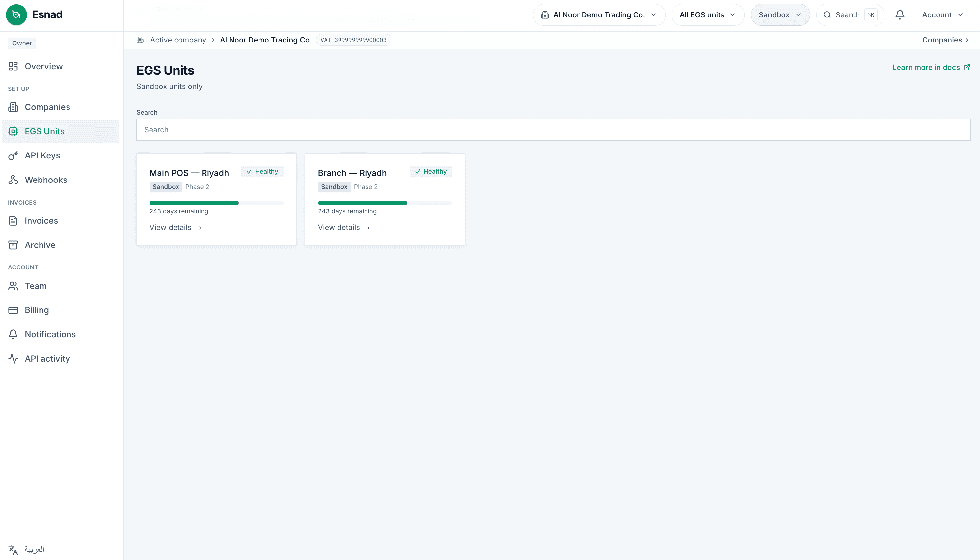This screenshot has width=980, height=560.
Task: Open Notifications settings in sidebar
Action: point(60,334)
